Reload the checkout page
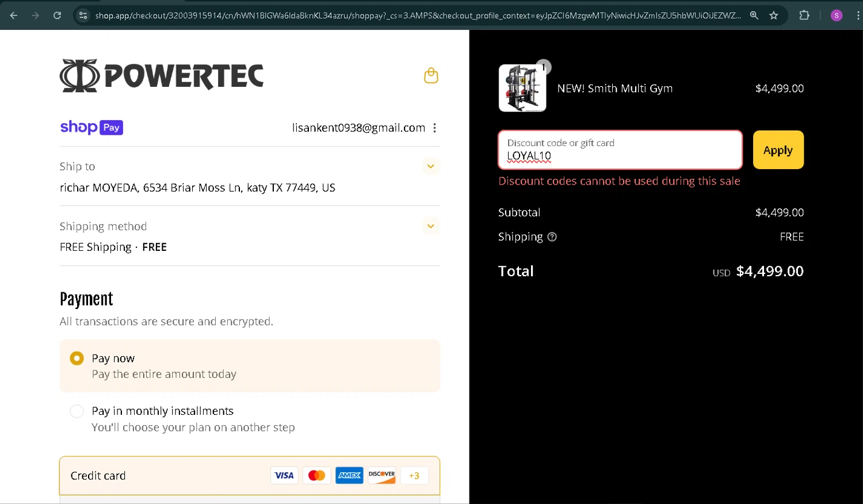The width and height of the screenshot is (863, 504). [57, 16]
